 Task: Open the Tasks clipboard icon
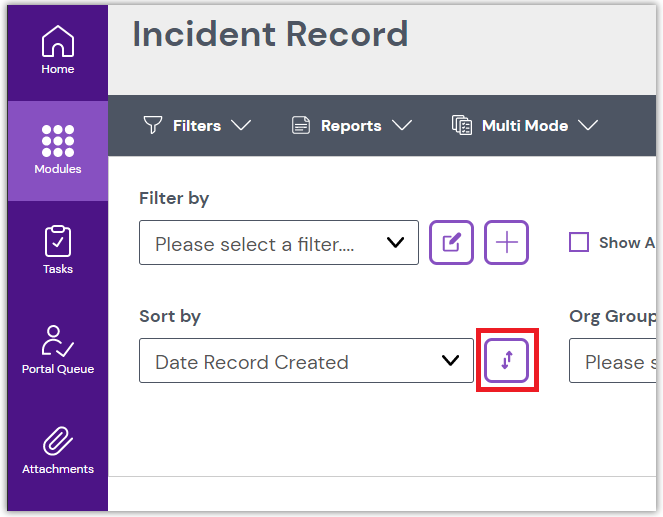[x=57, y=242]
